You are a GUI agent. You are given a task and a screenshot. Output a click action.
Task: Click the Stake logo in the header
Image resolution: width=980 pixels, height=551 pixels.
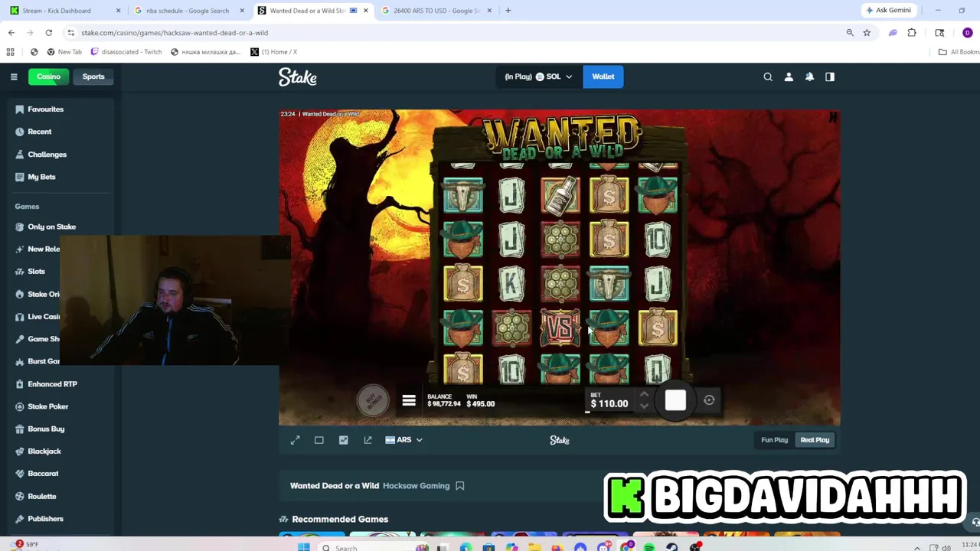297,77
